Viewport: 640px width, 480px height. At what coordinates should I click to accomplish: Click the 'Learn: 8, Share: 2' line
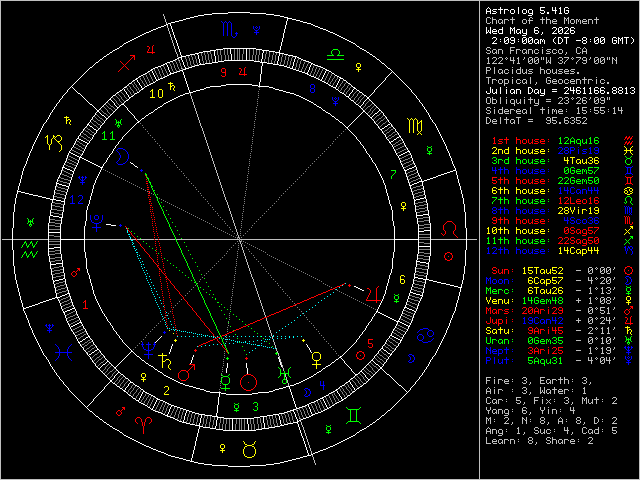click(x=539, y=441)
